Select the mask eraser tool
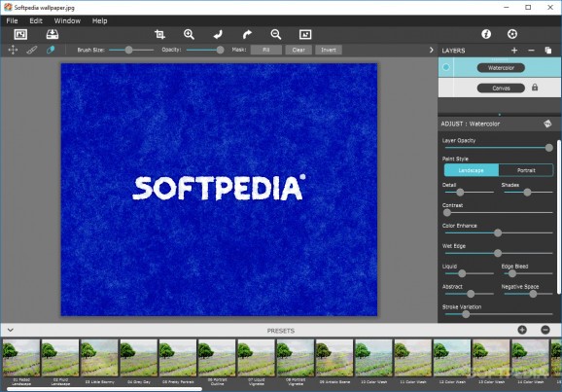 coord(51,50)
